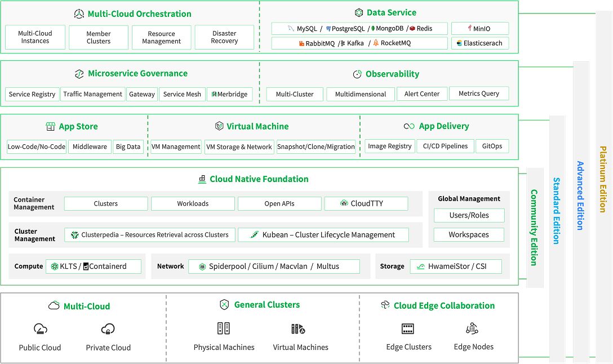The image size is (613, 364).
Task: Click the Private Cloud lock icon
Action: (108, 329)
